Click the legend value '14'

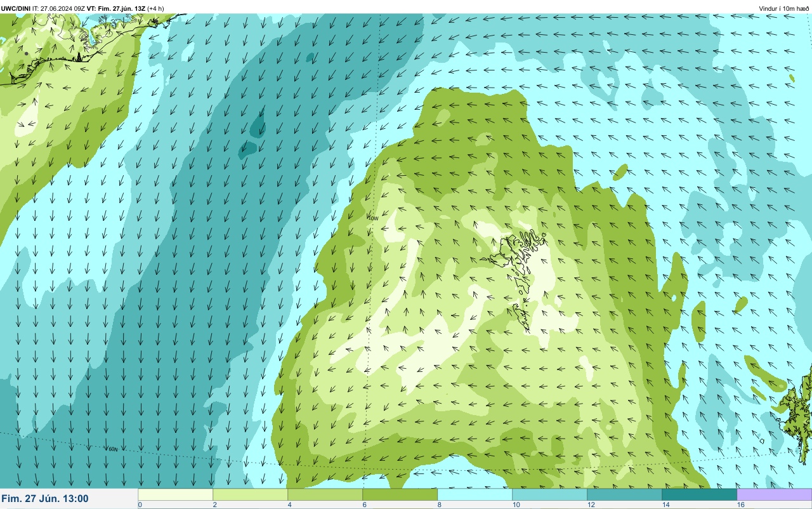(665, 505)
